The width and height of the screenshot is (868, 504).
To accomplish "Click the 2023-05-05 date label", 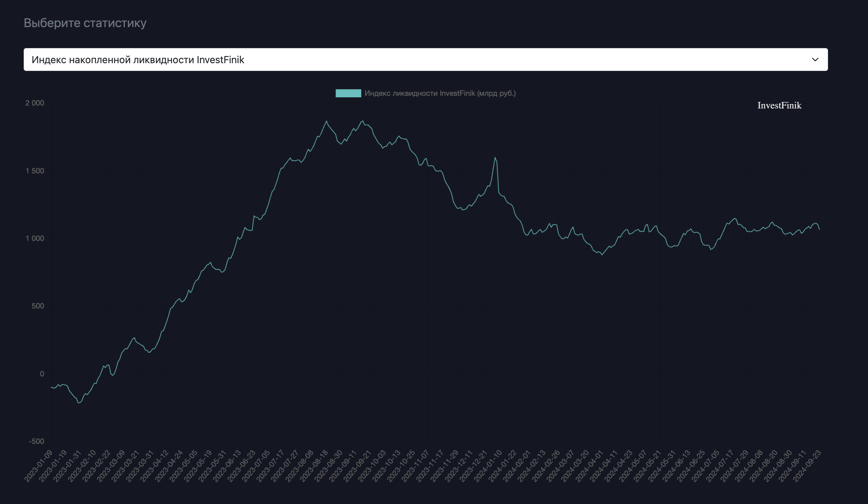I will 183,466.
